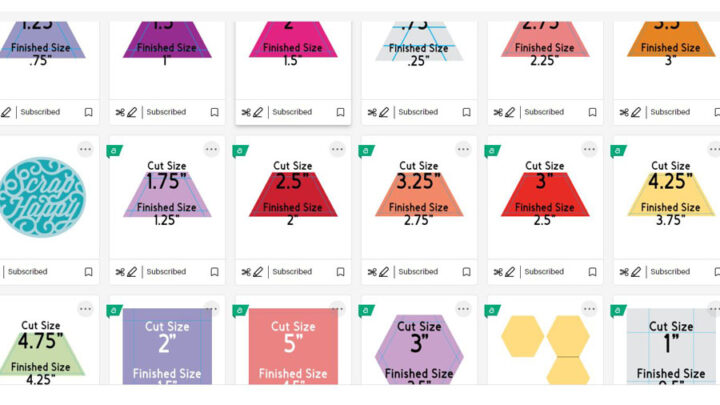Click green access badge on purple hexagon card
Image resolution: width=720 pixels, height=405 pixels.
[366, 310]
